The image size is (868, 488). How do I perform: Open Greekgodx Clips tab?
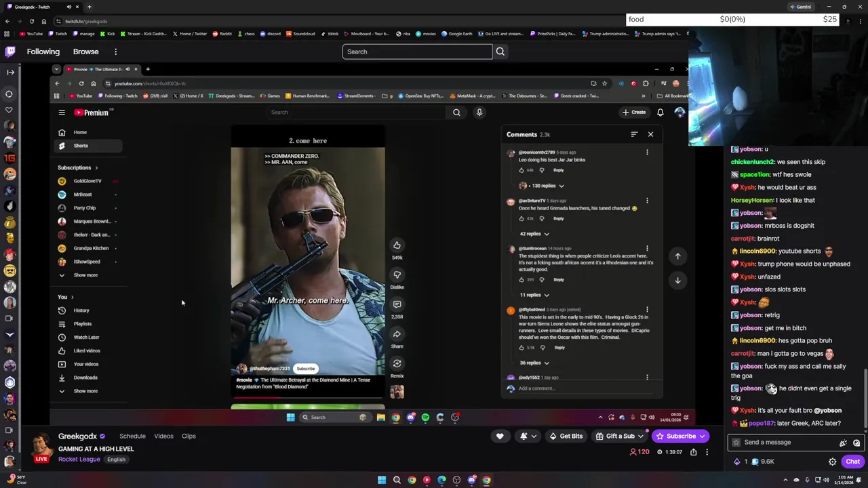189,436
